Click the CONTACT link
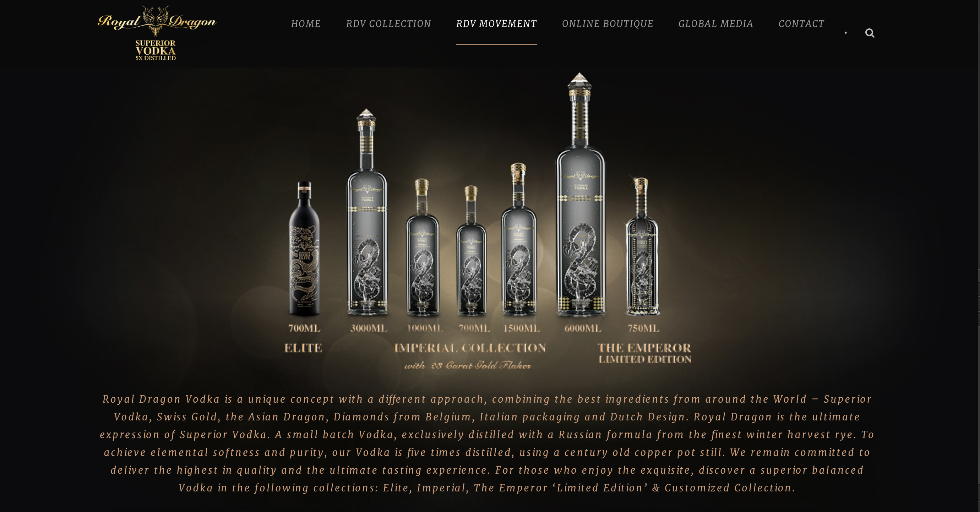Viewport: 980px width, 512px height. [x=801, y=23]
